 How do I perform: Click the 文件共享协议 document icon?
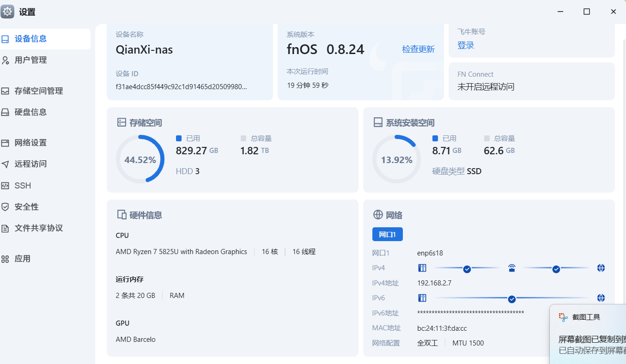[x=5, y=228]
